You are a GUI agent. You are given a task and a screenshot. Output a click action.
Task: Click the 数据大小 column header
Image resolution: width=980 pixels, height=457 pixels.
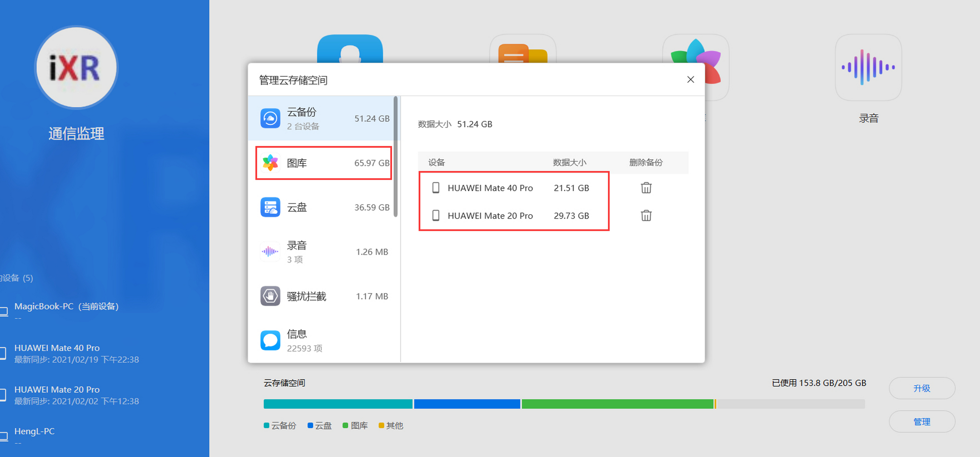click(x=569, y=162)
